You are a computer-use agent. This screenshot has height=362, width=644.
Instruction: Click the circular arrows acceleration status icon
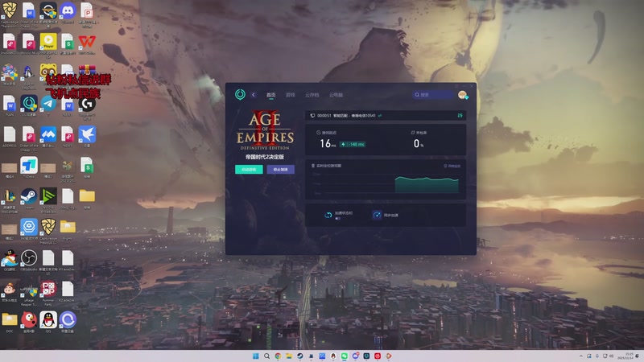[328, 215]
